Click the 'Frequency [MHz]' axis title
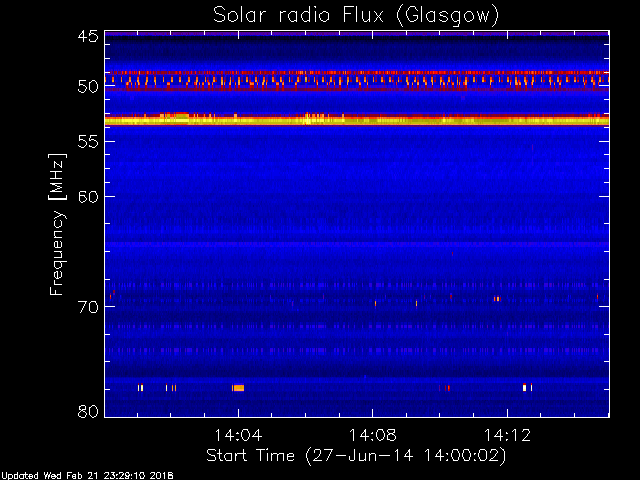This screenshot has width=640, height=480. pyautogui.click(x=57, y=224)
